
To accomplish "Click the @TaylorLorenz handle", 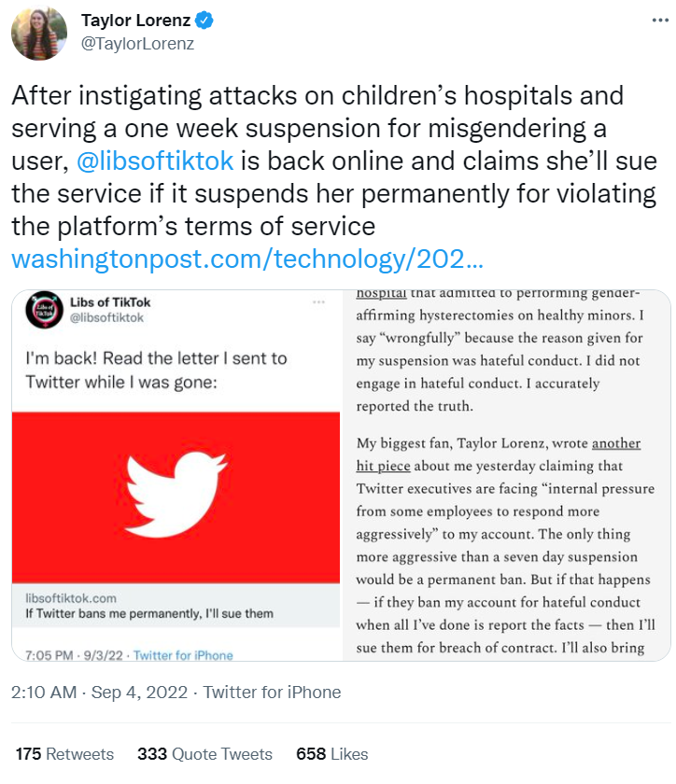I will [x=137, y=44].
